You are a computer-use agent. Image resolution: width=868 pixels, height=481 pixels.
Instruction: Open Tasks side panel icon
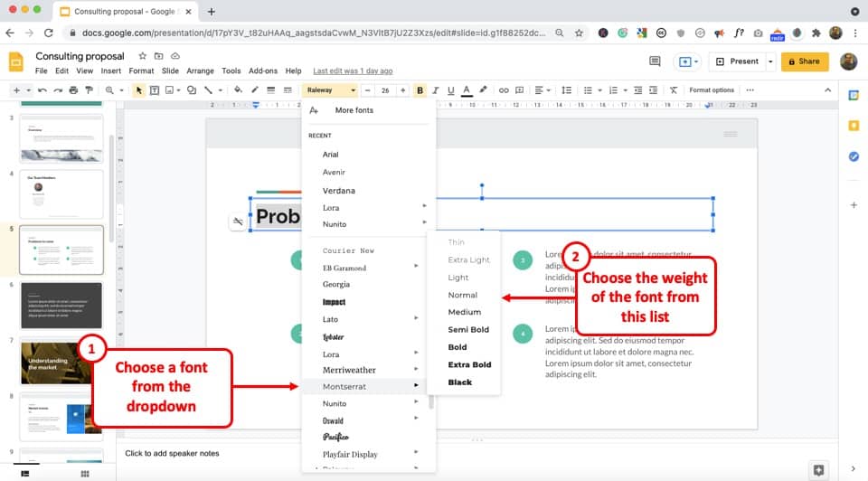(854, 156)
